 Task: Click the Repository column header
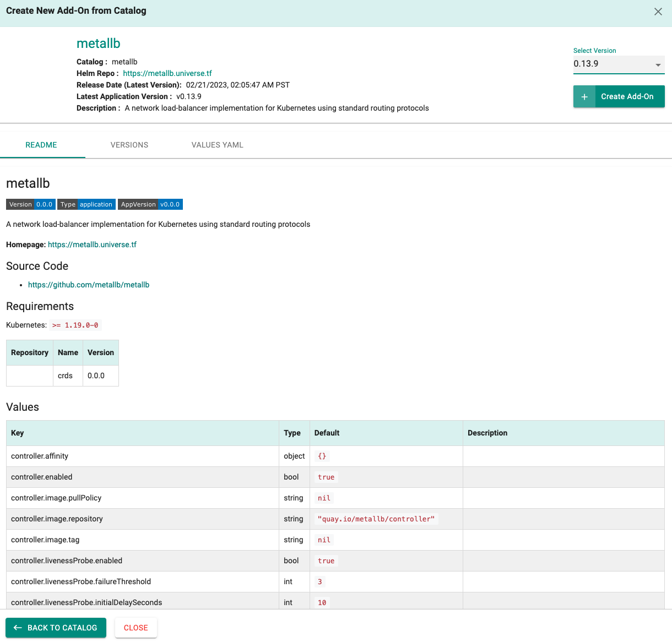click(x=30, y=352)
